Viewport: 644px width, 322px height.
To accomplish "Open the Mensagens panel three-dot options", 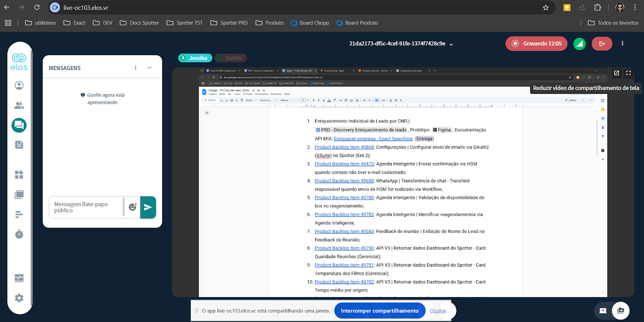I will [136, 68].
